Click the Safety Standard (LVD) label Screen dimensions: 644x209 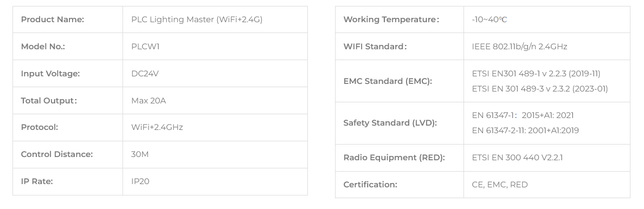point(390,123)
